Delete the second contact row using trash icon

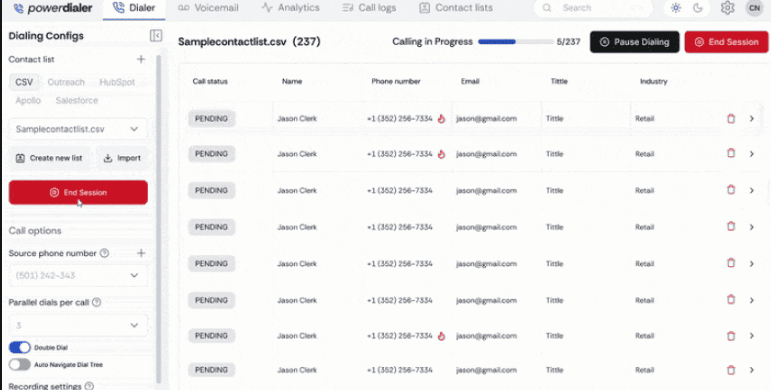pyautogui.click(x=731, y=153)
